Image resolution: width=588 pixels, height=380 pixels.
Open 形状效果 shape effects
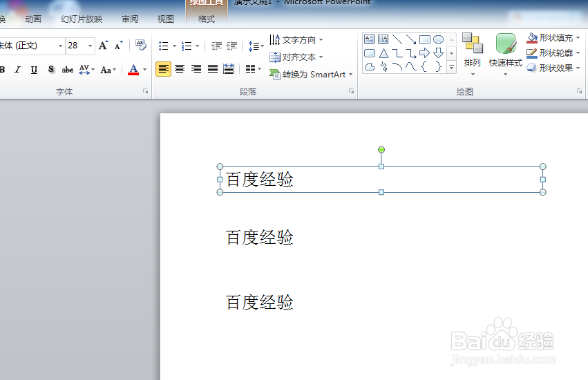tap(553, 68)
